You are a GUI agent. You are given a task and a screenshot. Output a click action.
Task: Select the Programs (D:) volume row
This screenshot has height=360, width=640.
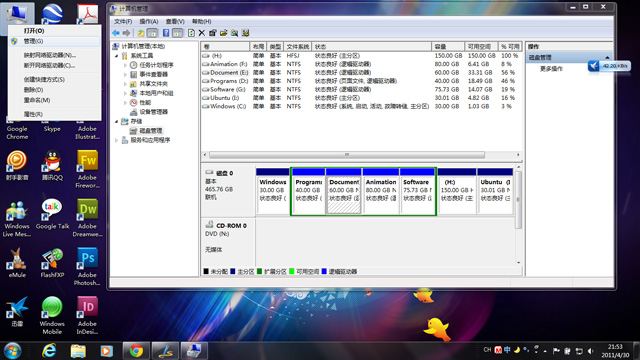point(361,81)
